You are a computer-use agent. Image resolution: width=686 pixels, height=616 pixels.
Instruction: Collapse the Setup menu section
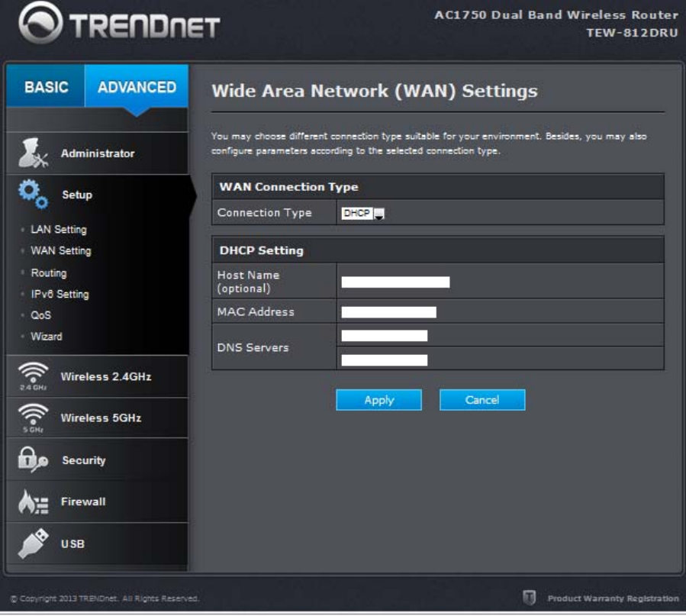pyautogui.click(x=98, y=195)
